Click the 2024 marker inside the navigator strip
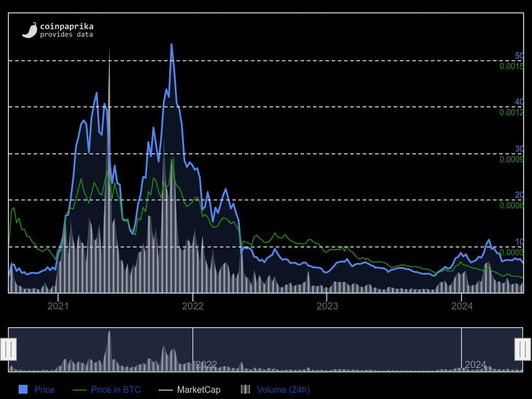The width and height of the screenshot is (532, 399). point(475,365)
